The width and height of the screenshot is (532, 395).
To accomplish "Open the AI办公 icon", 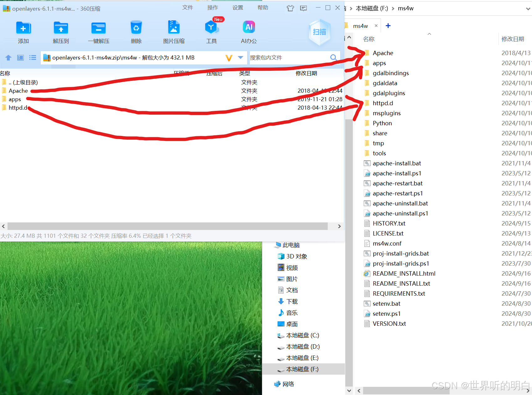I will click(x=249, y=27).
